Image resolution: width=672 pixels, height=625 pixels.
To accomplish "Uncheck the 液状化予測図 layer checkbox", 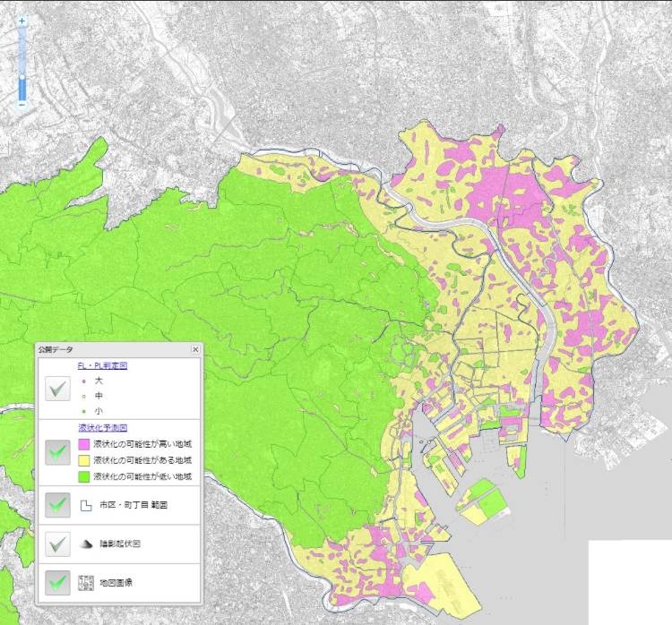I will tap(59, 452).
